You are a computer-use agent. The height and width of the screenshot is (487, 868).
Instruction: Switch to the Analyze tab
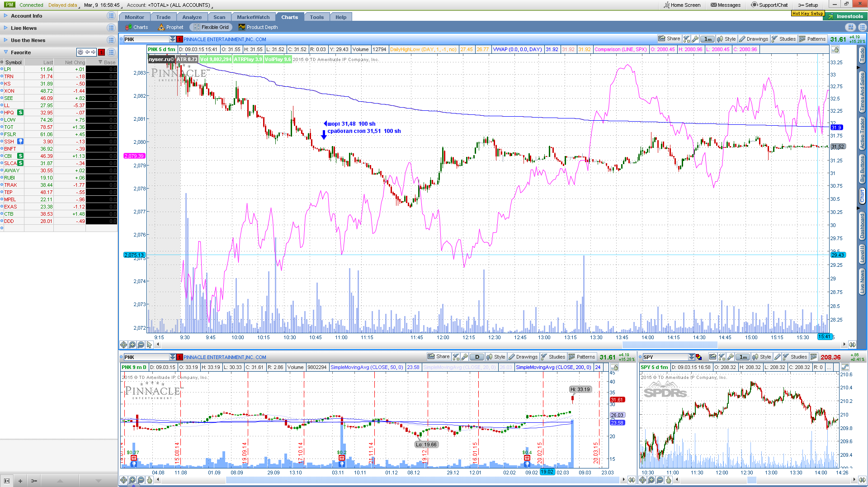(192, 17)
